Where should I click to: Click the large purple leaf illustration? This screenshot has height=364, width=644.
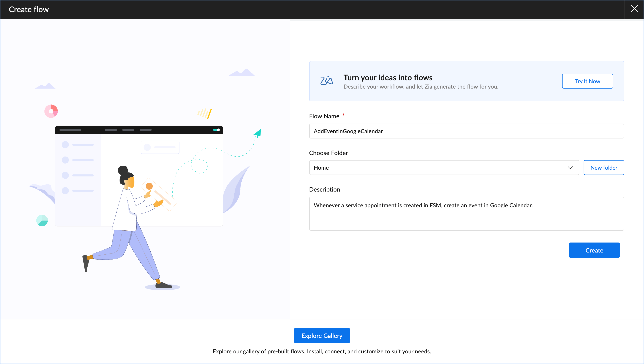(235, 190)
